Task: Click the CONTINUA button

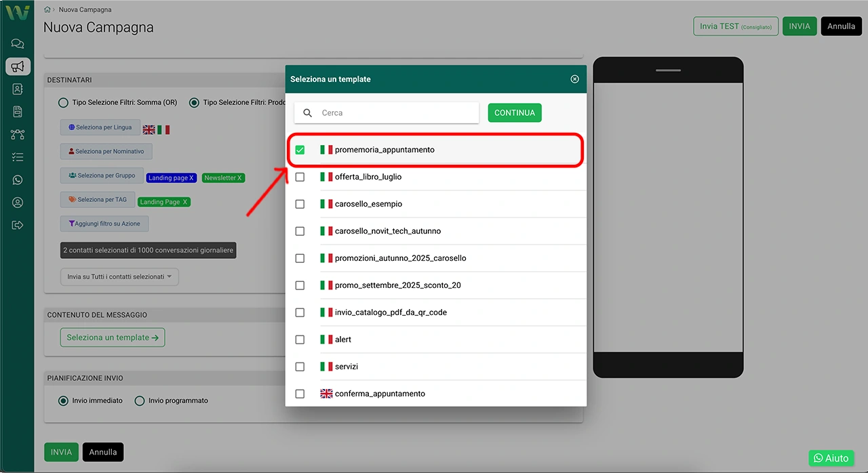Action: [515, 112]
